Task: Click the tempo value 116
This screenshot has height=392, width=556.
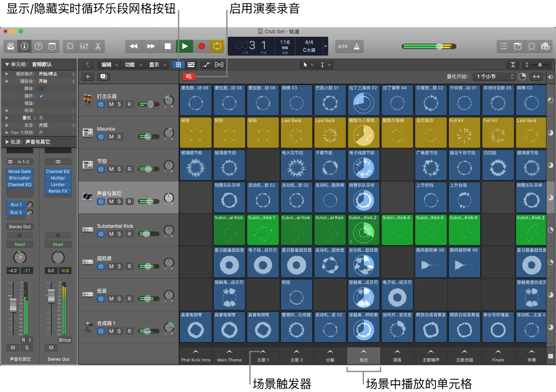Action: coord(285,42)
